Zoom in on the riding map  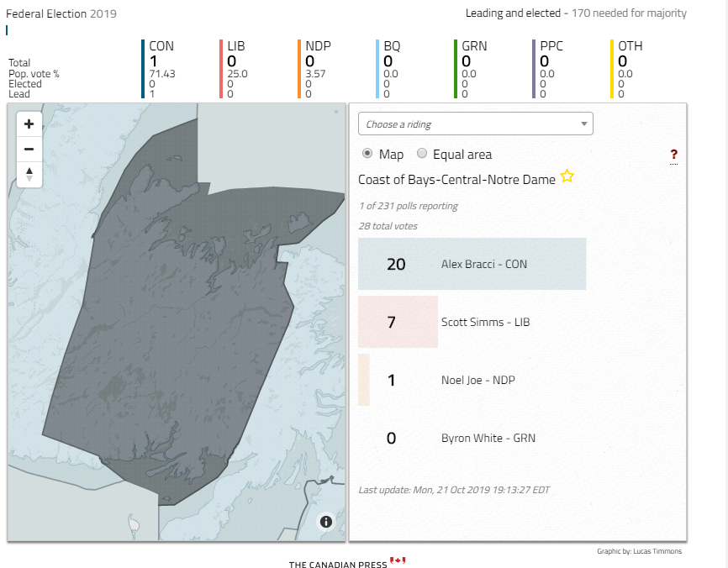pos(29,124)
